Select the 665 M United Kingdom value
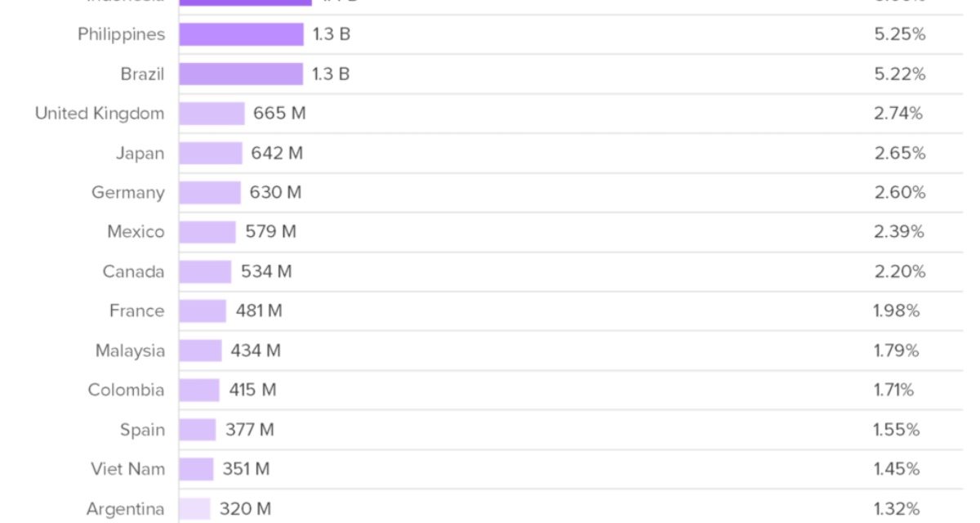Image resolution: width=980 pixels, height=523 pixels. click(x=279, y=114)
